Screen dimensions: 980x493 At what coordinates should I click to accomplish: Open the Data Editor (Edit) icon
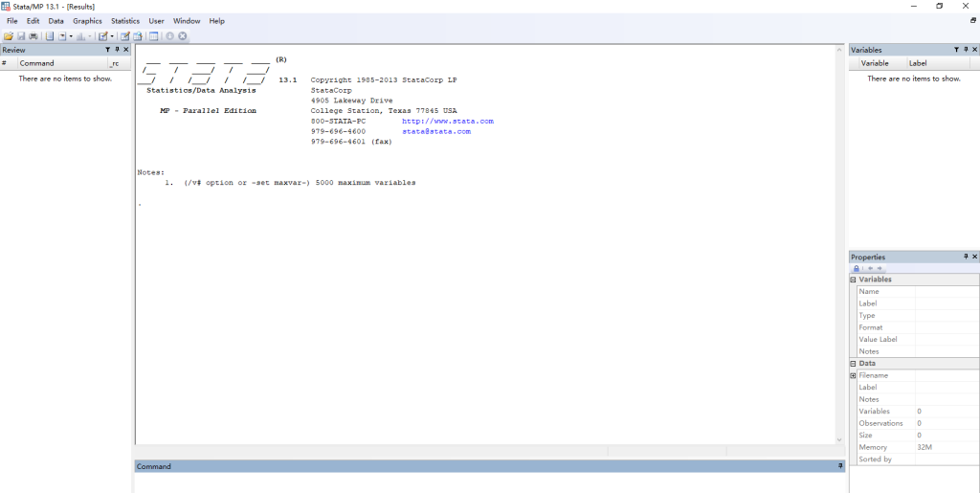coord(124,36)
